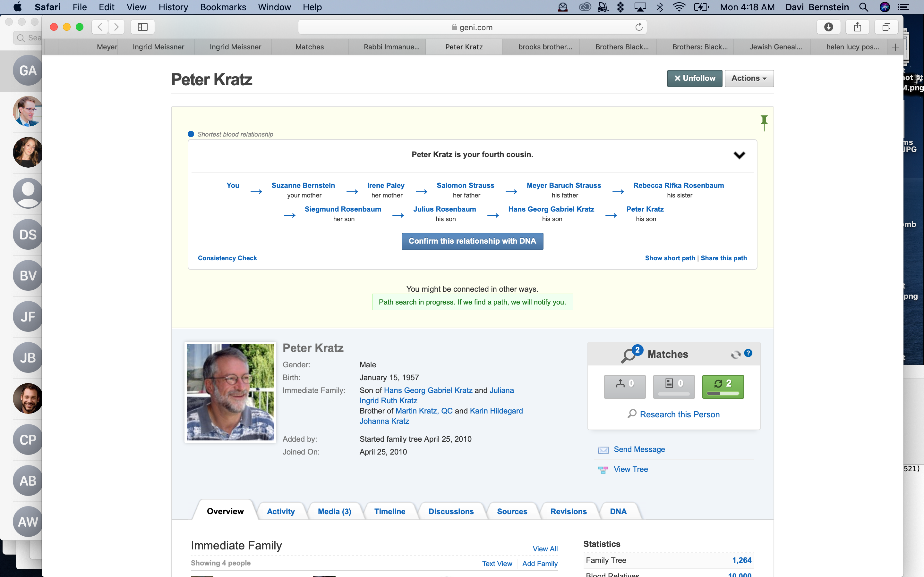
Task: Collapse the relationship path chevron
Action: pos(739,155)
